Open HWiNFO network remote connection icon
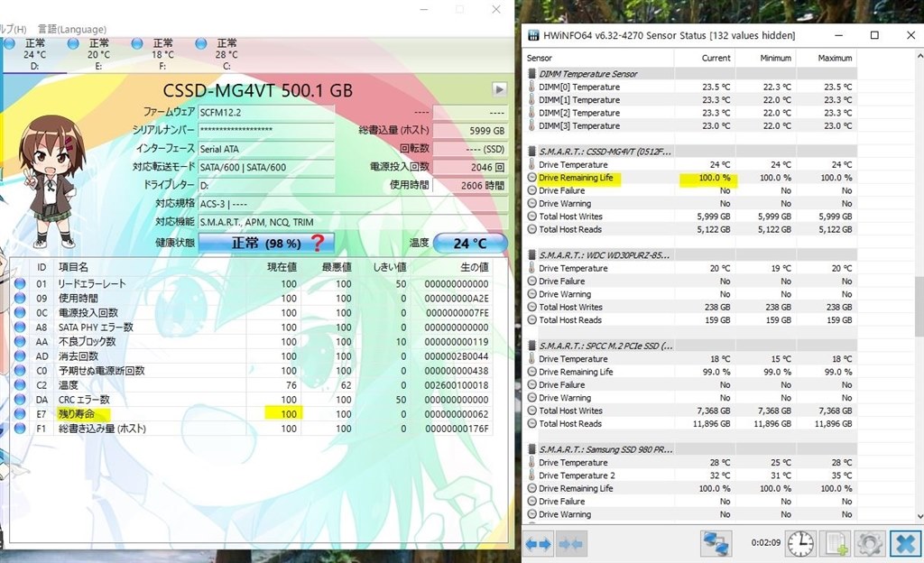The height and width of the screenshot is (563, 924). (x=716, y=543)
